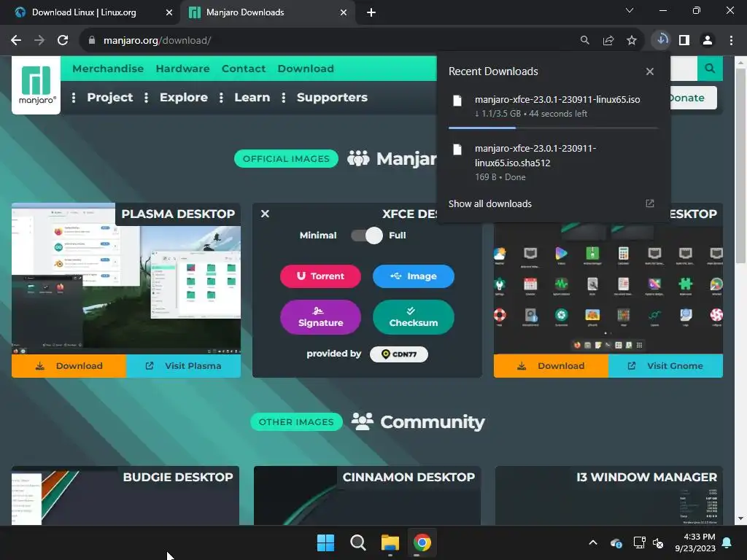Click the Manjaro logo

click(36, 85)
